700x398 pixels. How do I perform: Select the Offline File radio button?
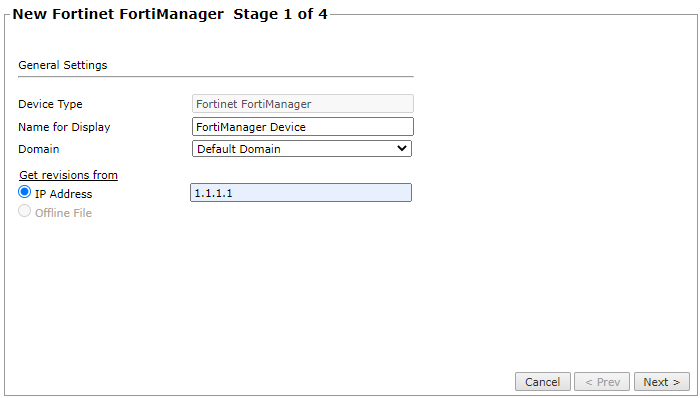tap(25, 211)
